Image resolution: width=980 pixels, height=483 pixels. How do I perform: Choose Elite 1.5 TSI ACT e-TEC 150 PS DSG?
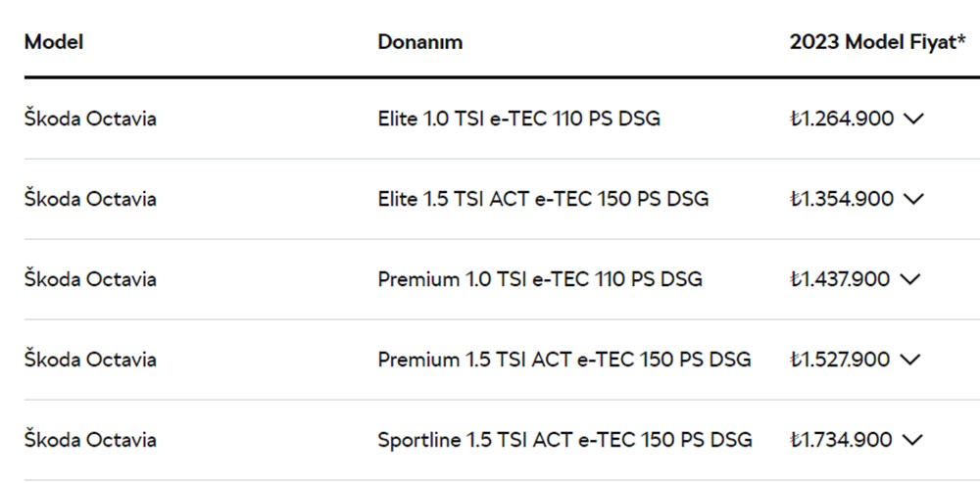543,199
